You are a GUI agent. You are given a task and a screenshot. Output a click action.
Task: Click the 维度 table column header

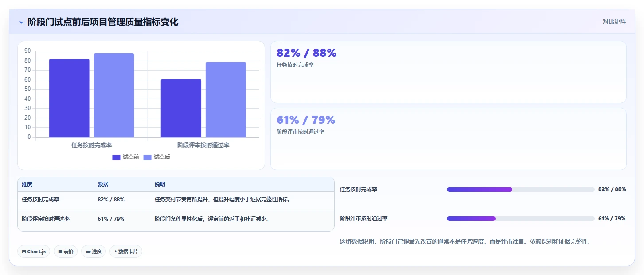click(x=27, y=185)
